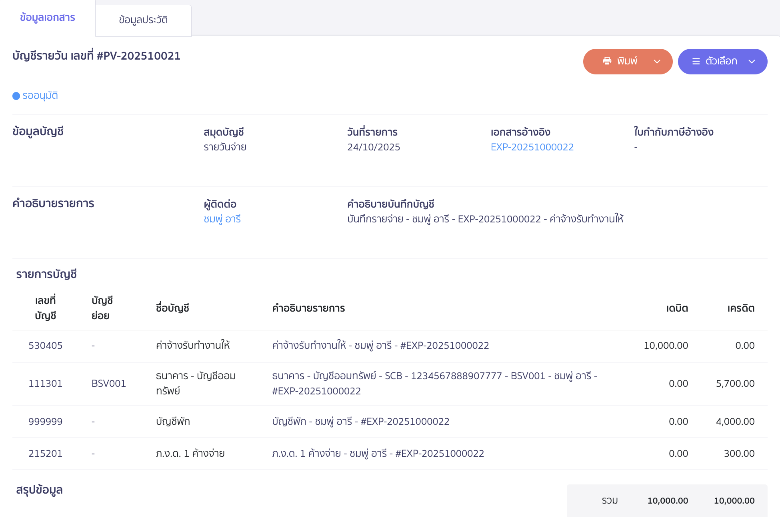Image resolution: width=780 pixels, height=532 pixels.
Task: Open contact profile ชมพู่ อารี
Action: tap(222, 219)
